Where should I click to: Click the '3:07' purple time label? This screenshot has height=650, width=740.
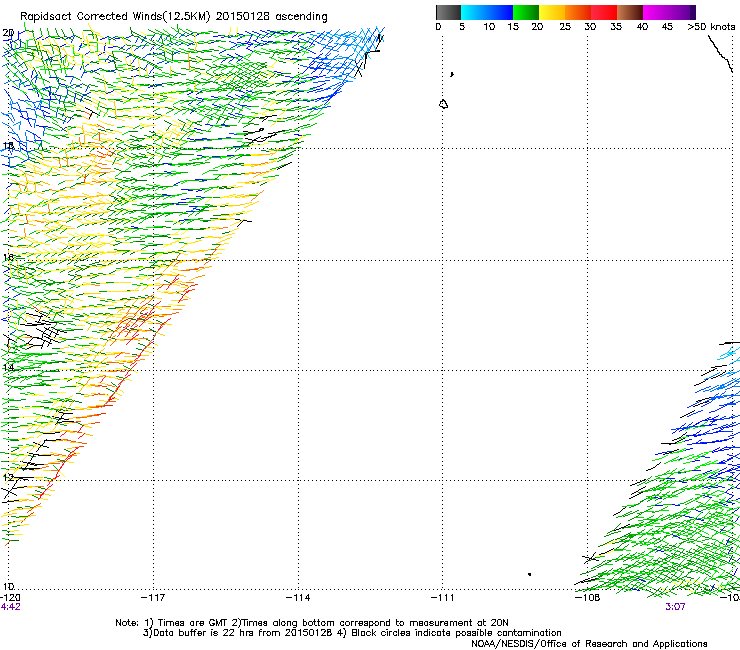pos(675,607)
